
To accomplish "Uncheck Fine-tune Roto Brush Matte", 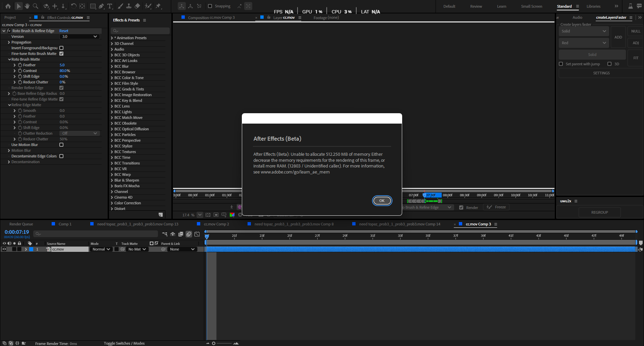I will point(61,54).
